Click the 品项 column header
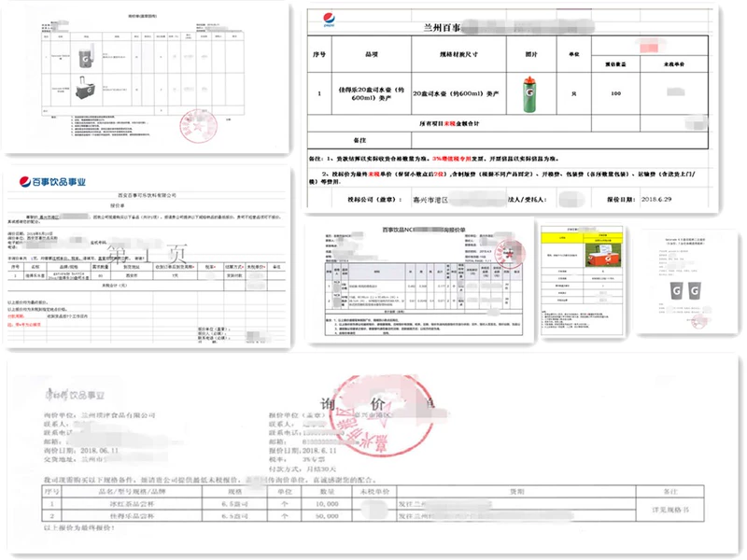747x560 pixels. 371,54
